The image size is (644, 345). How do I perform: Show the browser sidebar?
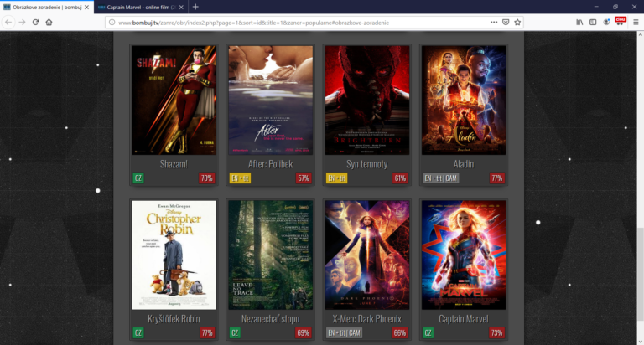click(x=592, y=22)
